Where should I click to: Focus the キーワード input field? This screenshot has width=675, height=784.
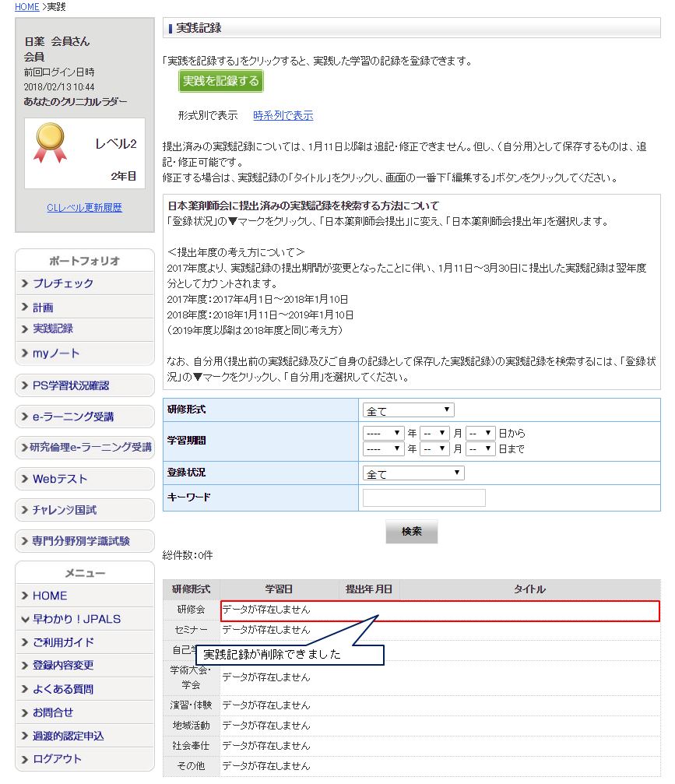point(424,498)
